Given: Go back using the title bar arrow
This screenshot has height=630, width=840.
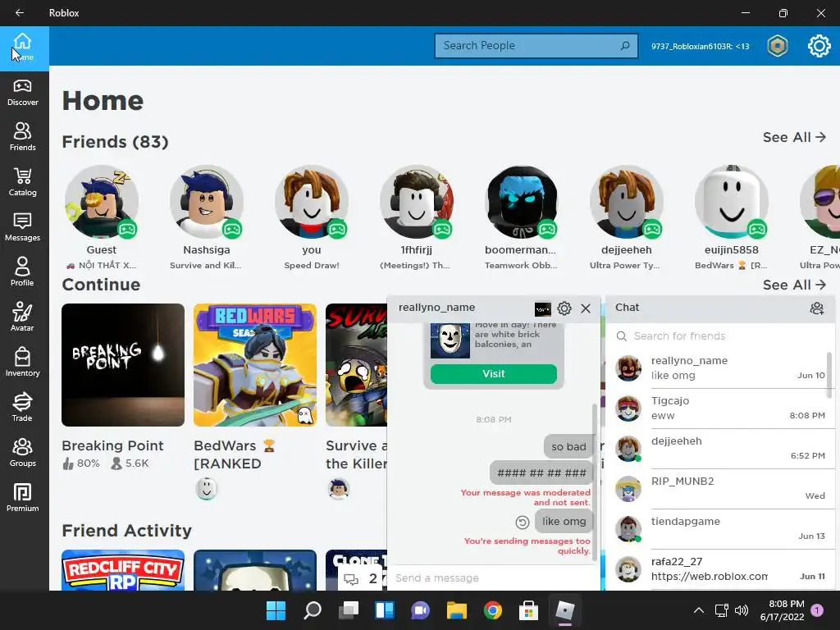Looking at the screenshot, I should click(x=20, y=13).
